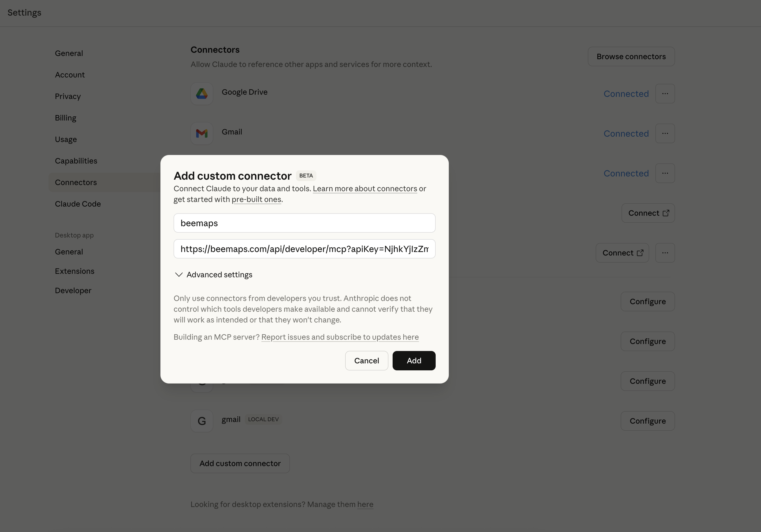Click the remote MCP server URL field
This screenshot has height=532, width=761.
pyautogui.click(x=304, y=249)
